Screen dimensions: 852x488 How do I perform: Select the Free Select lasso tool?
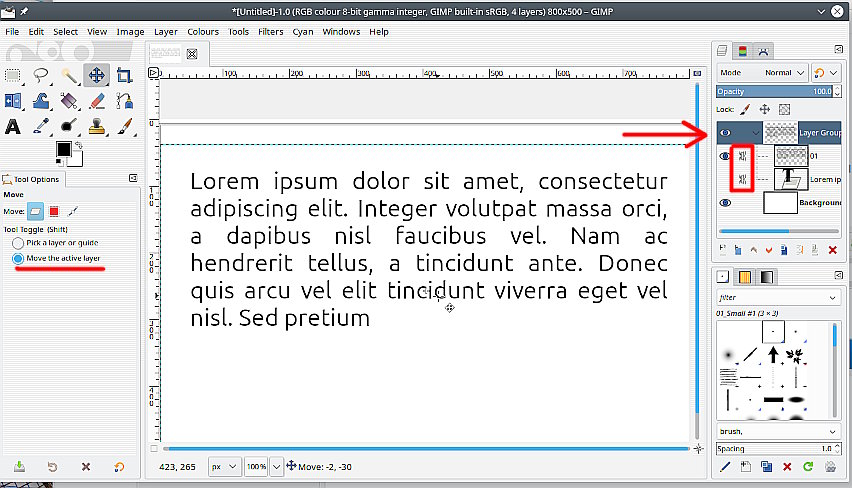tap(41, 76)
